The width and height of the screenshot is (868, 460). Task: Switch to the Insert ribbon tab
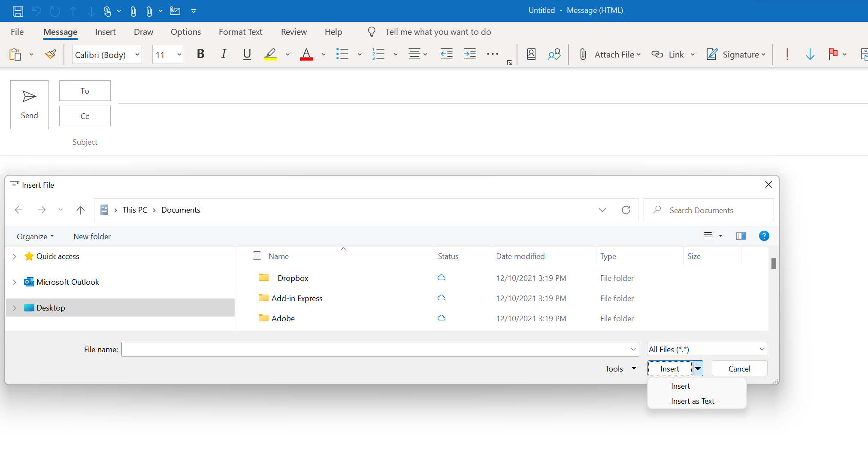click(106, 32)
